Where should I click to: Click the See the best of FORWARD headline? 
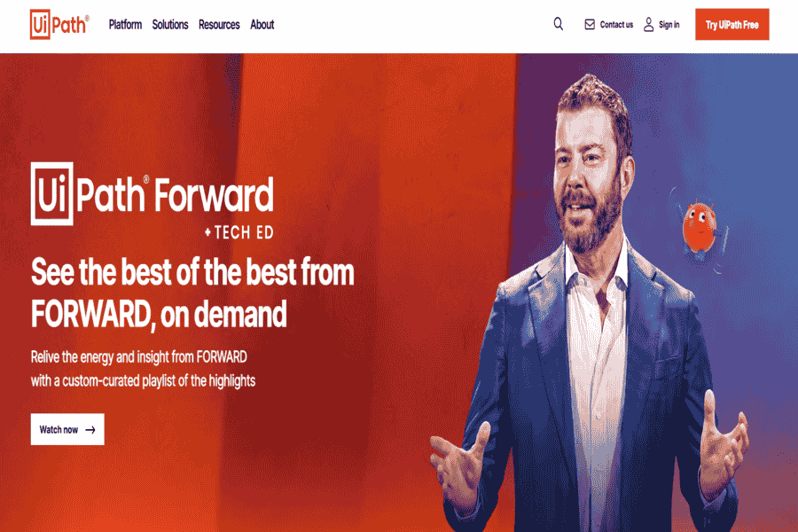click(x=192, y=293)
